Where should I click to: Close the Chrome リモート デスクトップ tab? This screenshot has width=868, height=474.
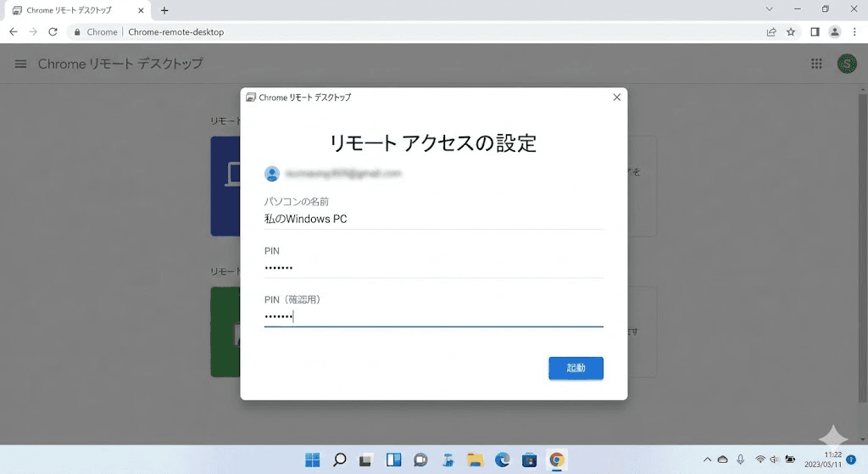click(141, 10)
